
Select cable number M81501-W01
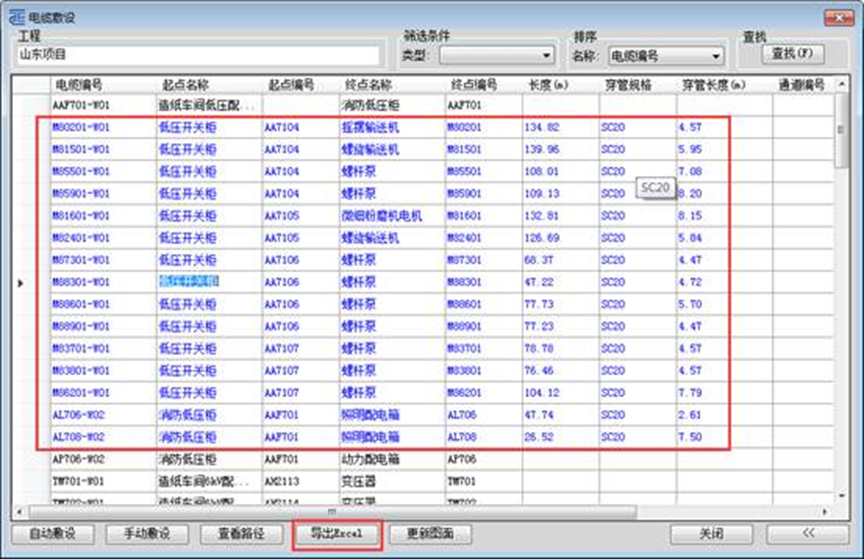click(x=81, y=149)
